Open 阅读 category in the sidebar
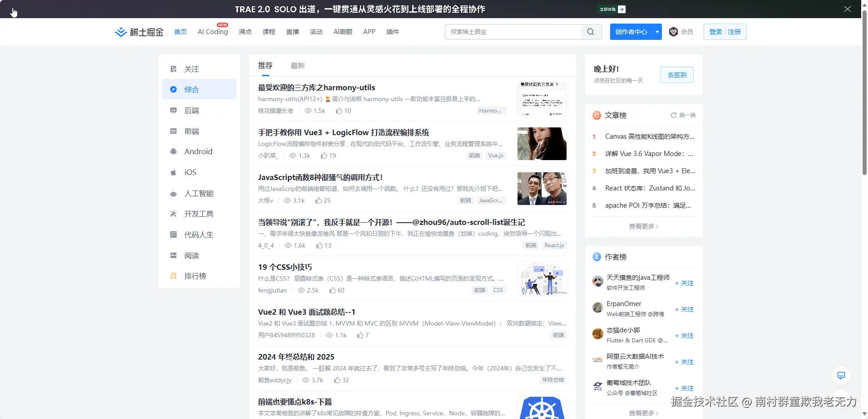This screenshot has height=419, width=868. [x=199, y=255]
